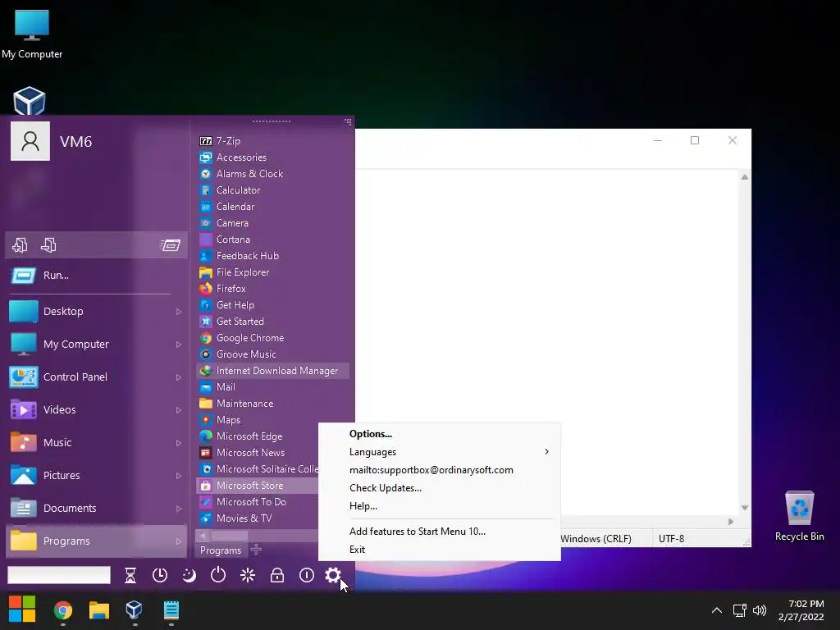Show hidden tray icons chevron
This screenshot has width=840, height=630.
pyautogui.click(x=717, y=610)
